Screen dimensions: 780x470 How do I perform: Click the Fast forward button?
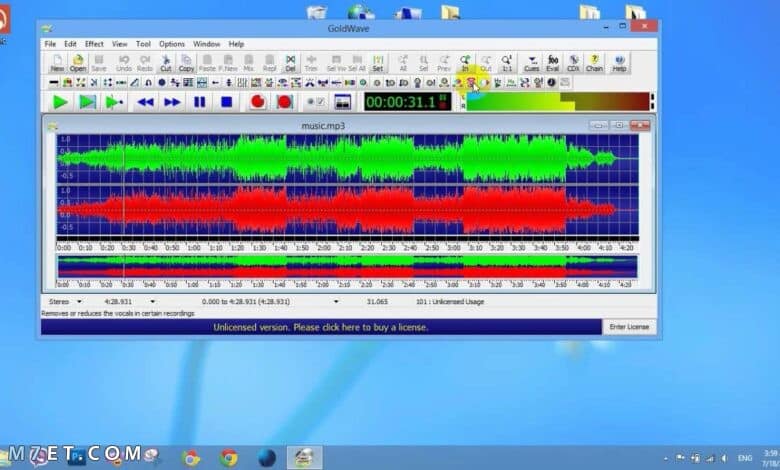click(x=172, y=102)
